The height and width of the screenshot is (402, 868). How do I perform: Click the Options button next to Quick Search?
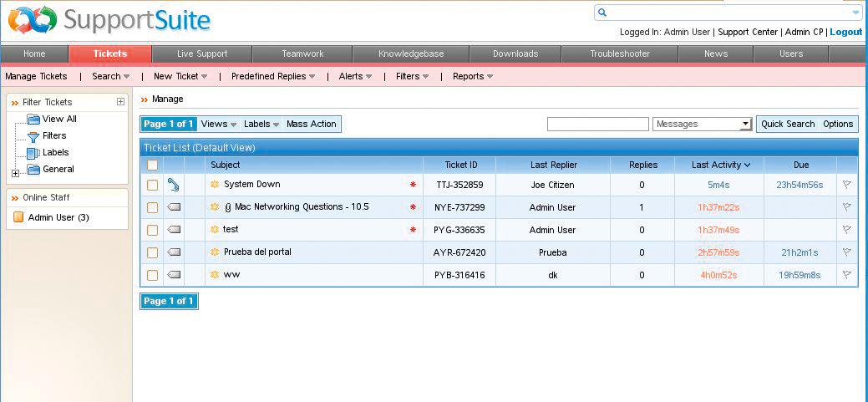click(838, 124)
